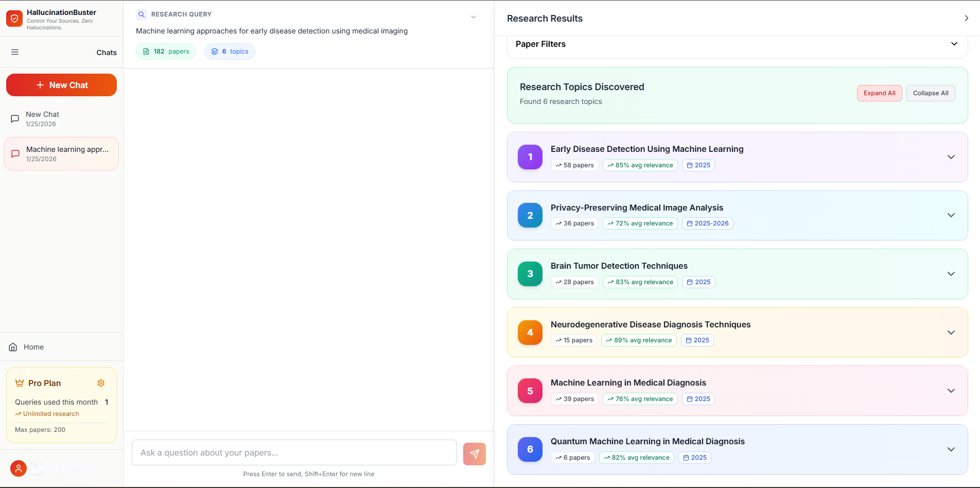980x488 pixels.
Task: Click the search icon beside Research Query
Action: 141,14
